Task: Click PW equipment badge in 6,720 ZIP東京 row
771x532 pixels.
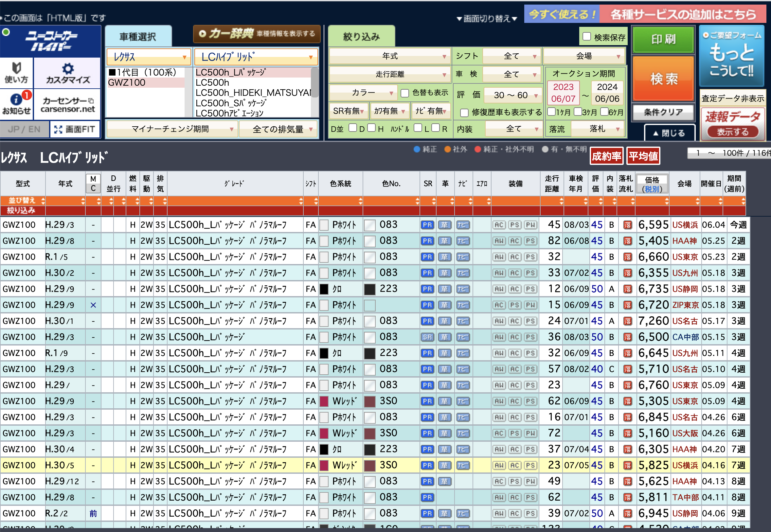Action: coord(531,305)
